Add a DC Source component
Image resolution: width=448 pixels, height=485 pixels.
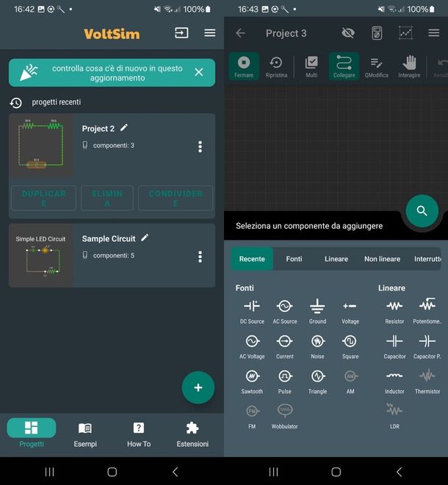(x=252, y=312)
